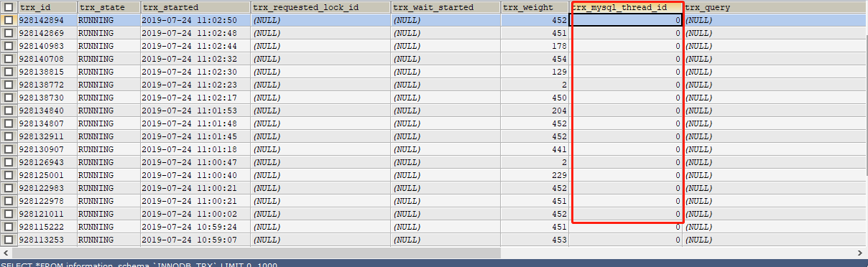Select the cell with trx_id 928142894
Image resolution: width=868 pixels, height=267 pixels.
tap(47, 21)
